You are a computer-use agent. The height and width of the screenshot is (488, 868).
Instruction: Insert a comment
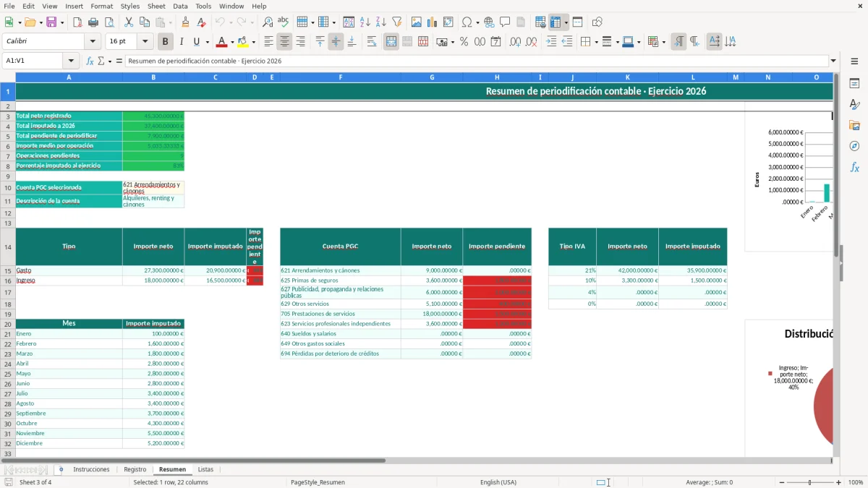505,22
